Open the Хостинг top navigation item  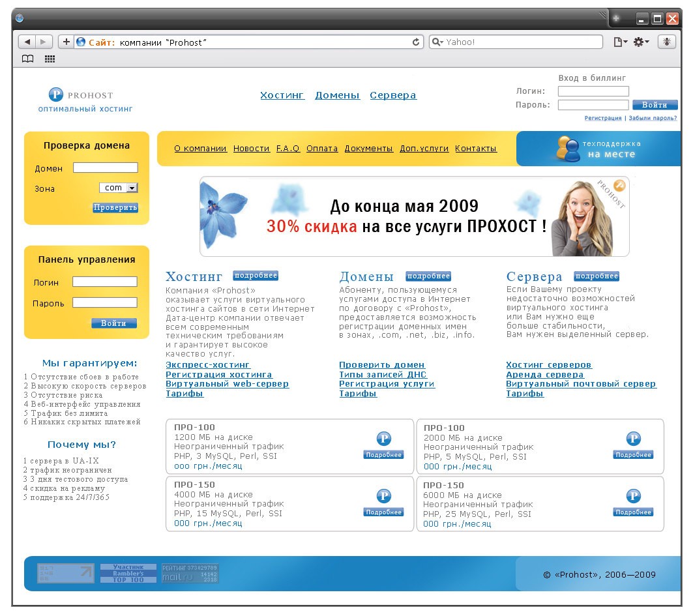click(282, 95)
